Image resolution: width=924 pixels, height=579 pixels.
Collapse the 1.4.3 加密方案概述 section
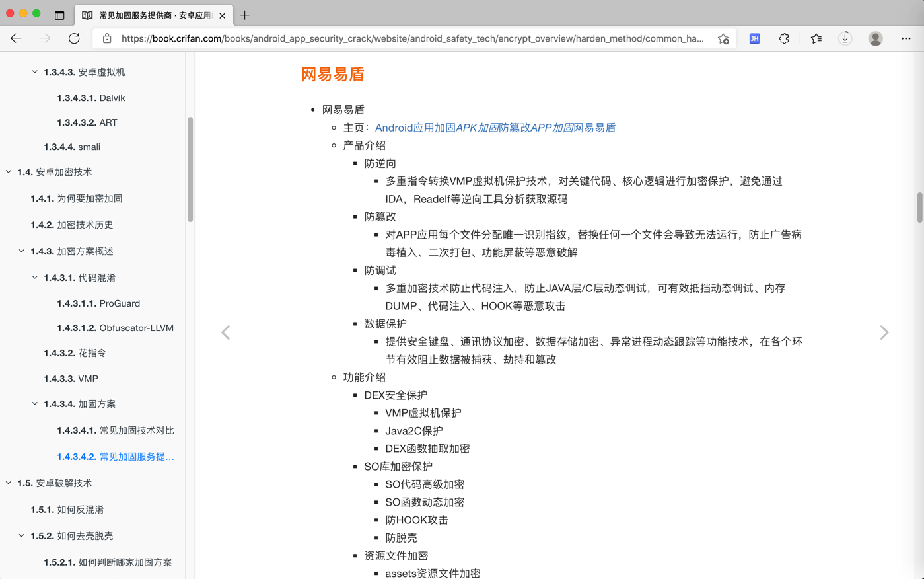(x=22, y=251)
